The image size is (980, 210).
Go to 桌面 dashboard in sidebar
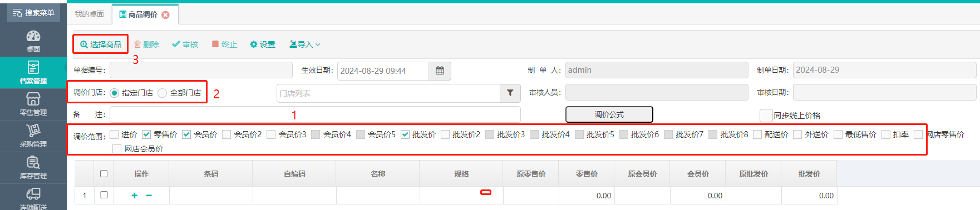pos(33,41)
